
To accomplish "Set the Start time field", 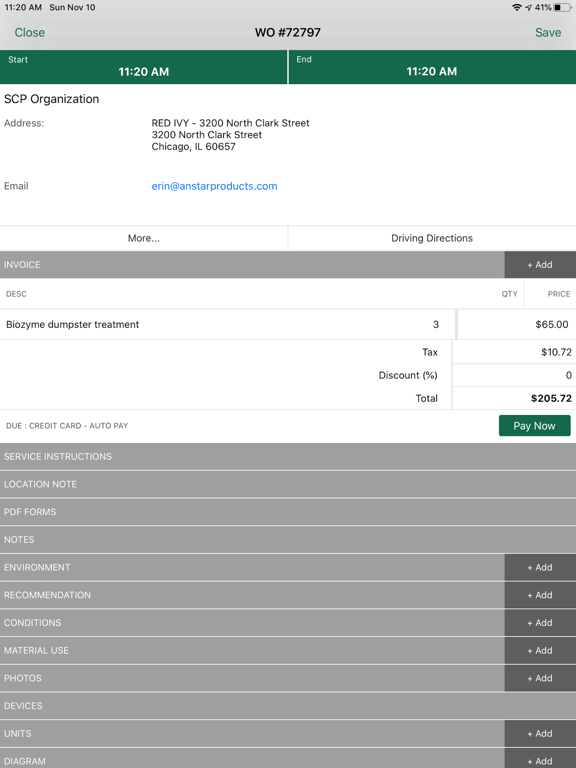I will [x=144, y=67].
